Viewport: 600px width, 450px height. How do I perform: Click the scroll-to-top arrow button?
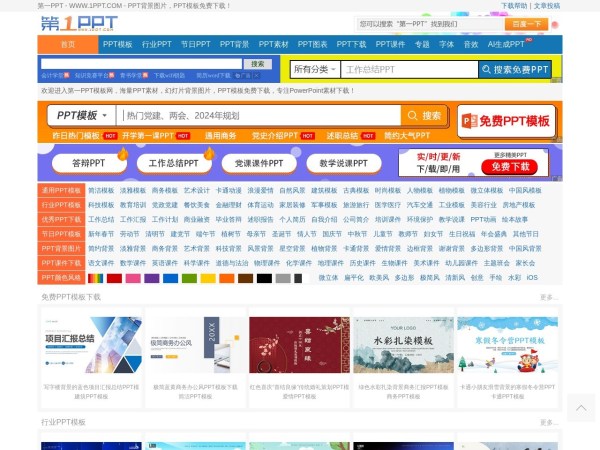581,407
